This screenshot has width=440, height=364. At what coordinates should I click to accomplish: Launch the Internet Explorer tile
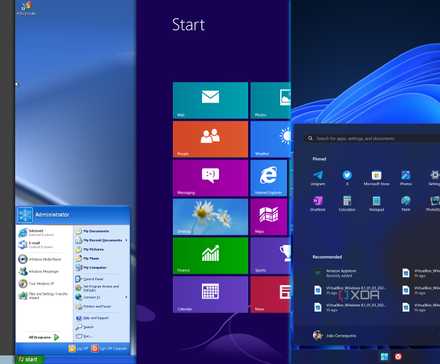pyautogui.click(x=269, y=178)
